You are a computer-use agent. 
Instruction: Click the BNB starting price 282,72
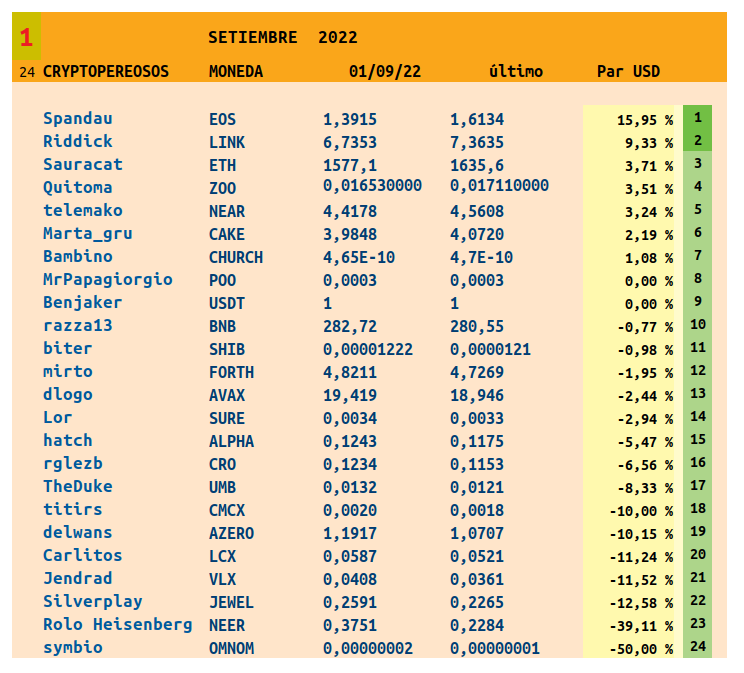(351, 326)
